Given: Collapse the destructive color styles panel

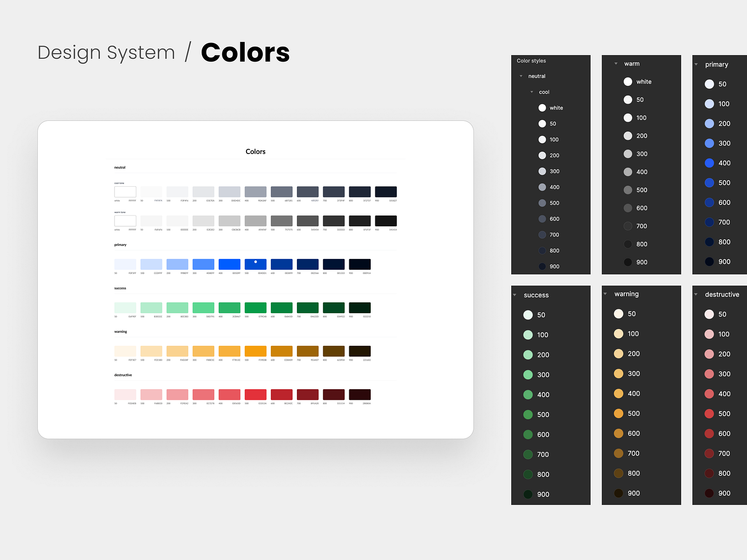Looking at the screenshot, I should click(697, 294).
